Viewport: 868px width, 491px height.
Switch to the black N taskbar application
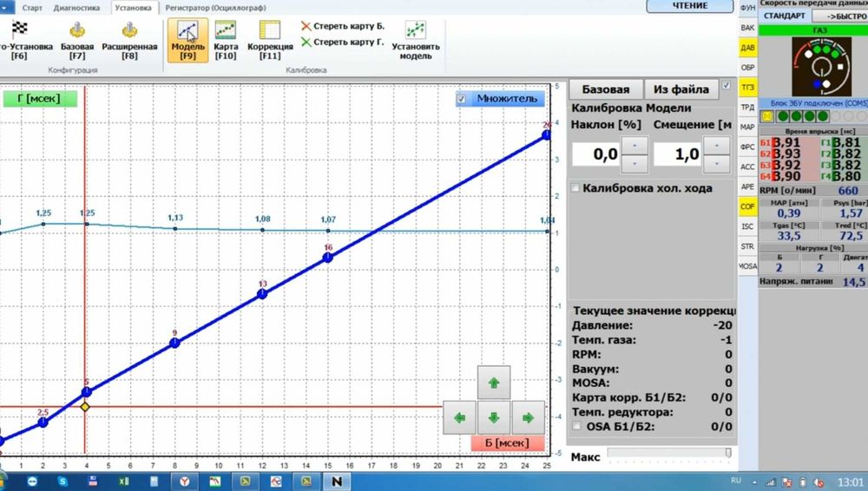point(337,481)
